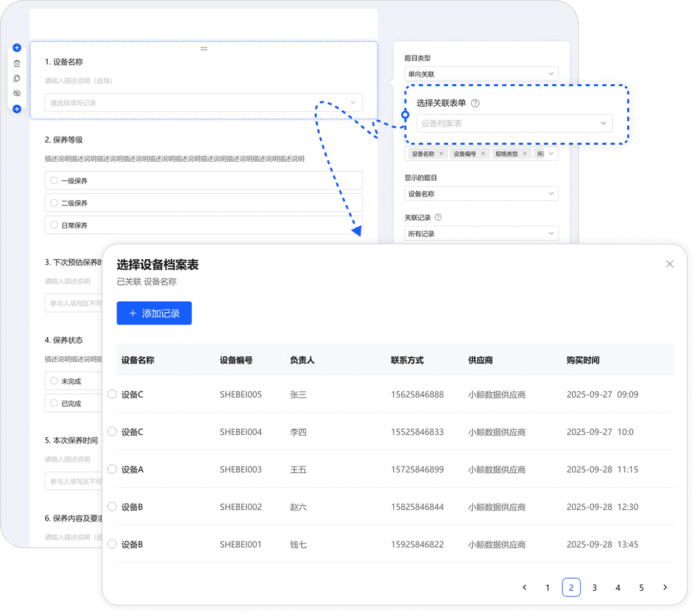Jump to page 5 in pagination
This screenshot has width=698, height=616.
(x=641, y=587)
